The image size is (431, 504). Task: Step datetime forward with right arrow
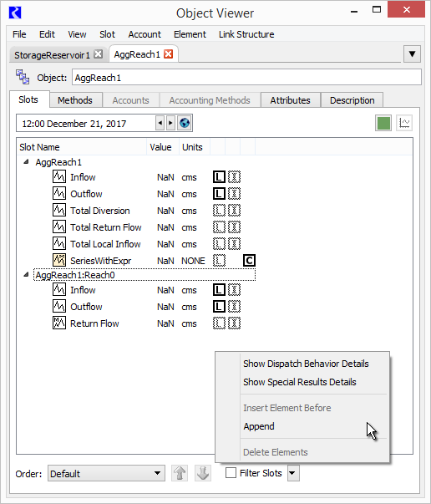click(170, 123)
